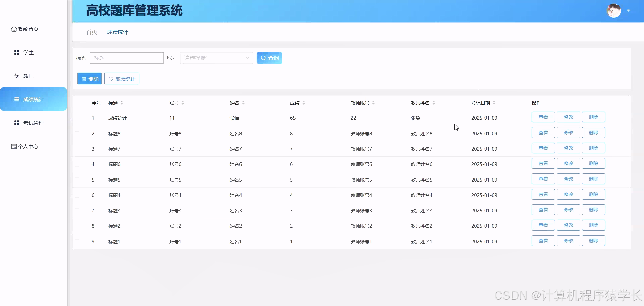Click the home icon beside 系统首页
Image resolution: width=644 pixels, height=306 pixels.
coord(14,29)
